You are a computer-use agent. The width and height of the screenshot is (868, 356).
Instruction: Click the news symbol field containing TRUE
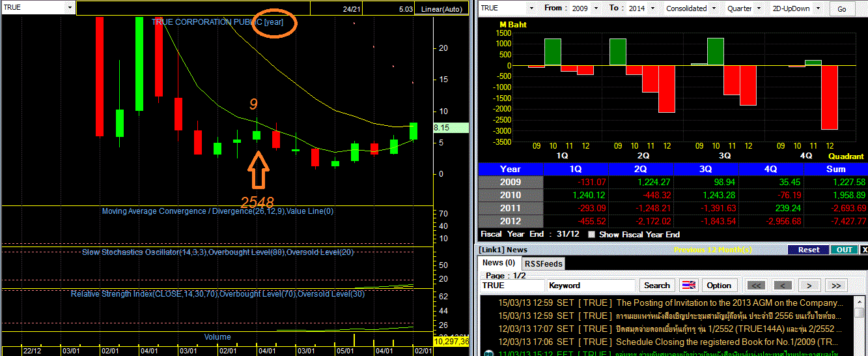[512, 285]
